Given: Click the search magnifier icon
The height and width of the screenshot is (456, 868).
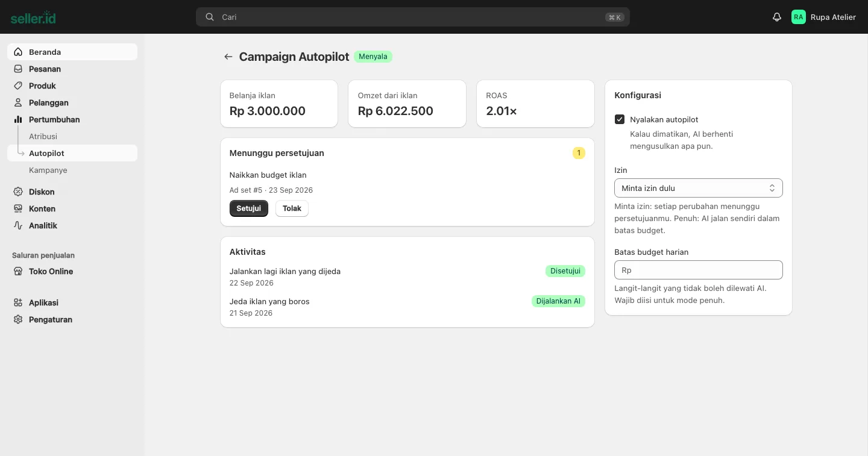Looking at the screenshot, I should click(210, 17).
